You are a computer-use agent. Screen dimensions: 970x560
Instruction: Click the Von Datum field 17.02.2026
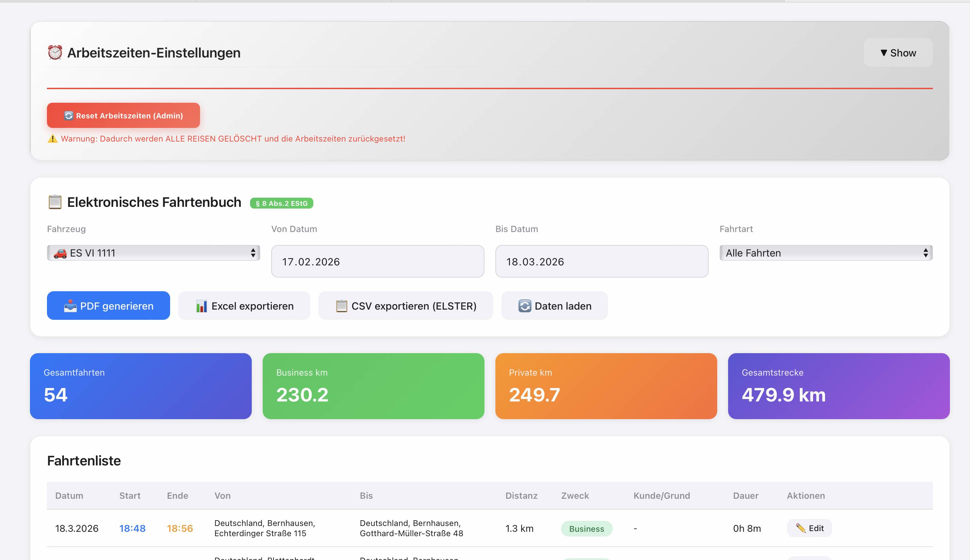pyautogui.click(x=377, y=262)
